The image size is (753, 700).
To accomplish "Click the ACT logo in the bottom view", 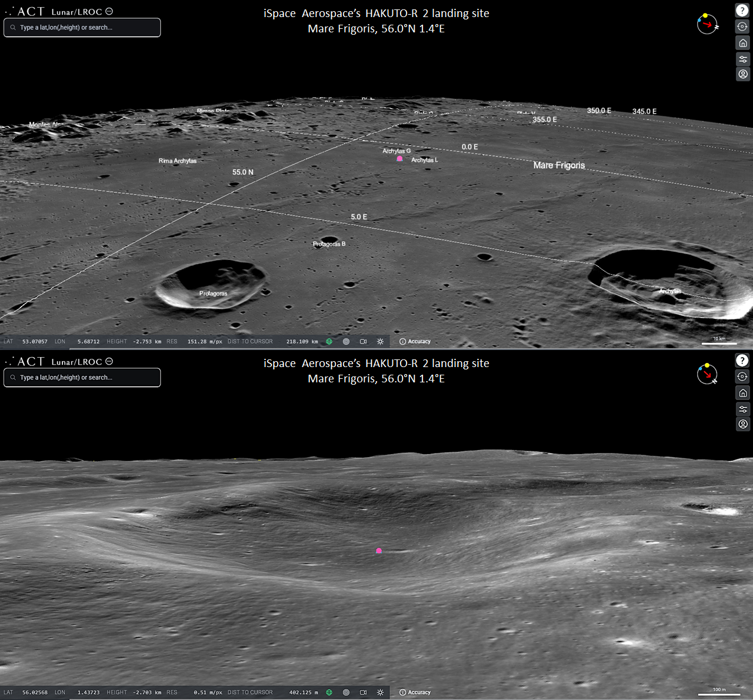I will (25, 362).
